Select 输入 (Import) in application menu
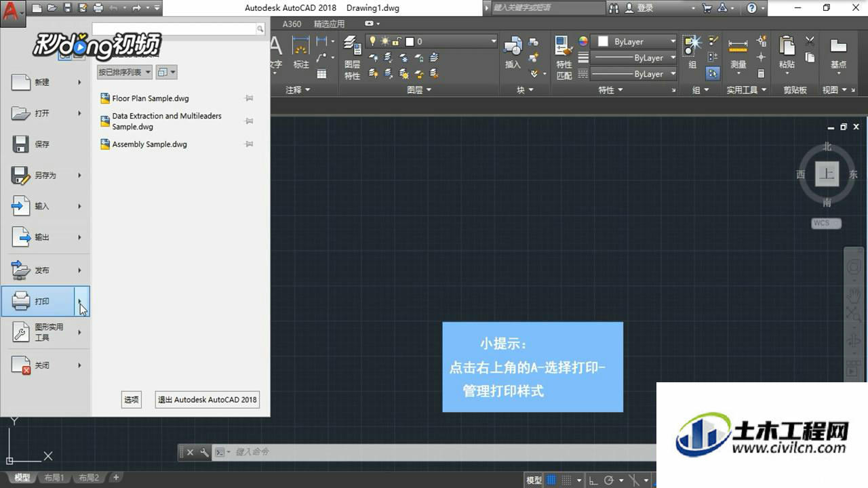868x488 pixels. pyautogui.click(x=45, y=206)
